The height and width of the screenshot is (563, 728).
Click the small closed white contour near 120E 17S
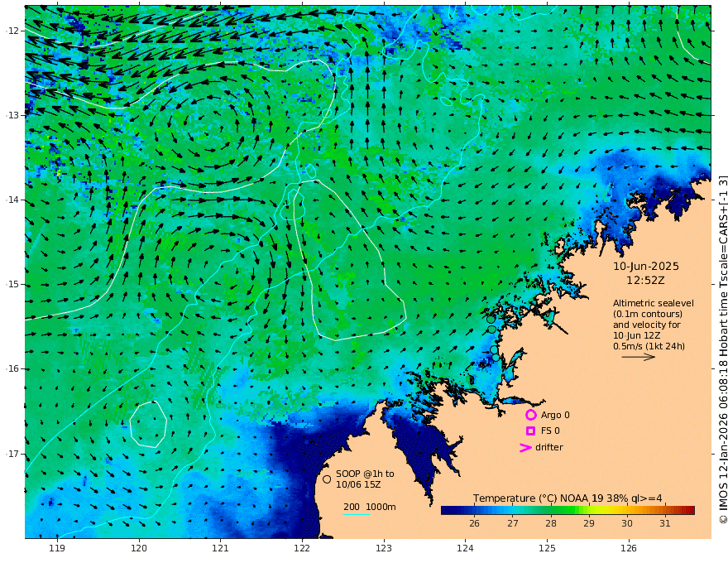[x=148, y=424]
